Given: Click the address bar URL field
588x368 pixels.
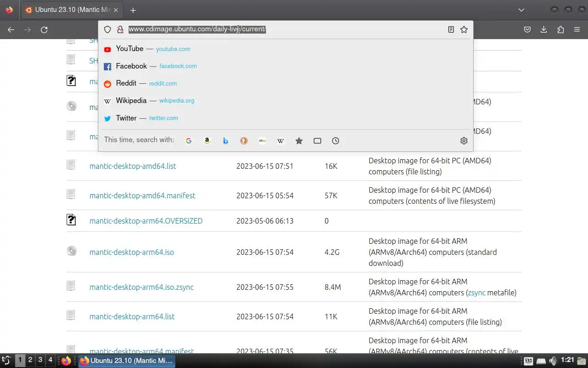Looking at the screenshot, I should 286,29.
